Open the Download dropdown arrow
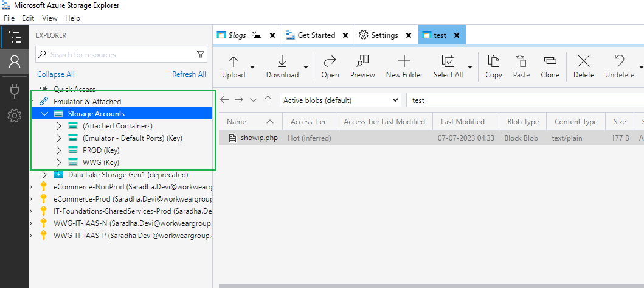The width and height of the screenshot is (644, 288). (305, 66)
